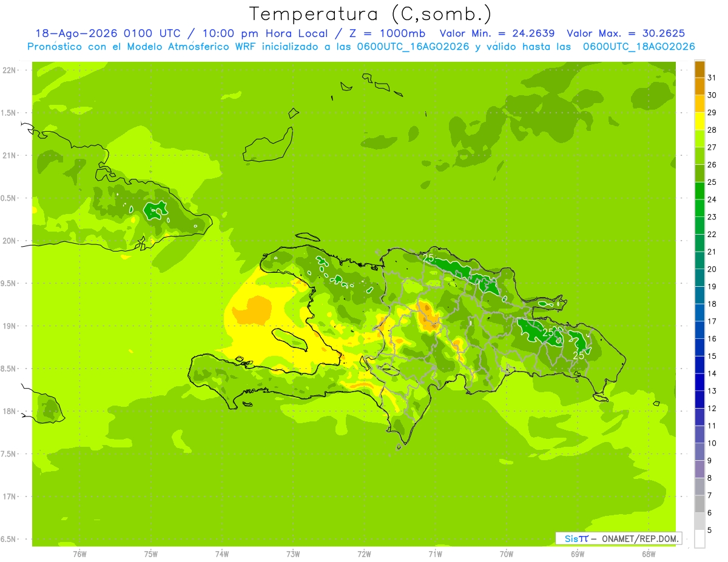The width and height of the screenshot is (728, 562).
Task: Click the "71W" longitude axis label
Action: click(436, 554)
